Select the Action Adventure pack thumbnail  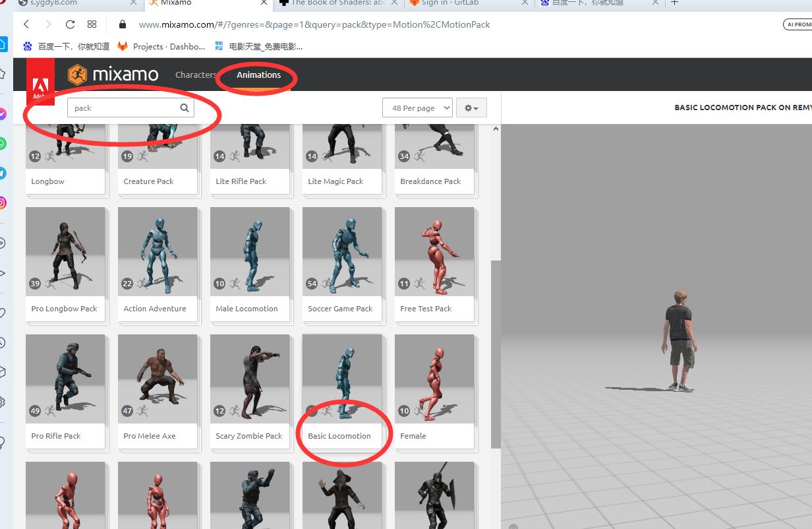pyautogui.click(x=158, y=252)
